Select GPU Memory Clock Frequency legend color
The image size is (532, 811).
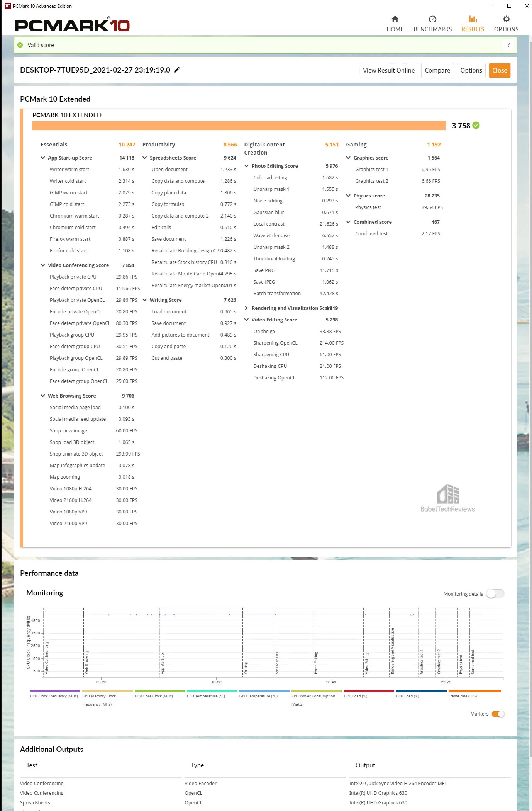pos(107,691)
